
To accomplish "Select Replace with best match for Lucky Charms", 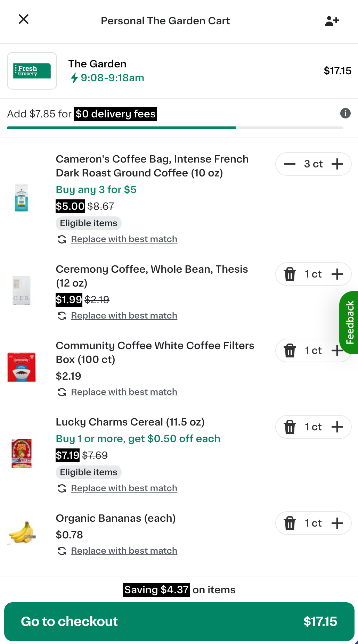I will [x=124, y=488].
